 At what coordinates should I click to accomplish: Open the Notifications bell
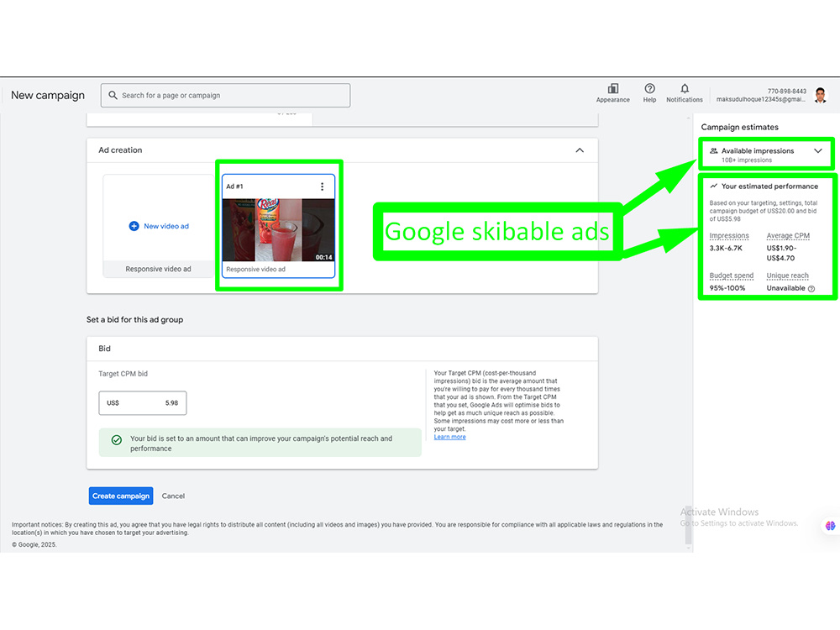click(684, 88)
